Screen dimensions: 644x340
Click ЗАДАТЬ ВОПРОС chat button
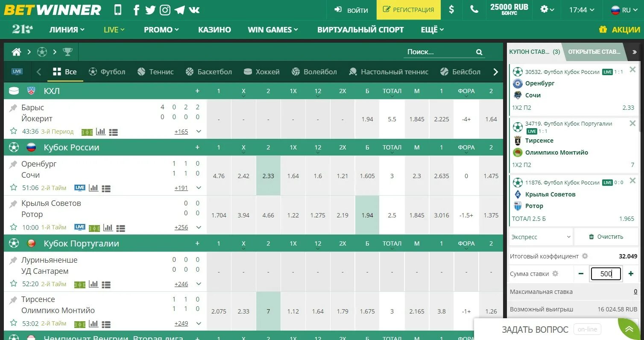(535, 329)
